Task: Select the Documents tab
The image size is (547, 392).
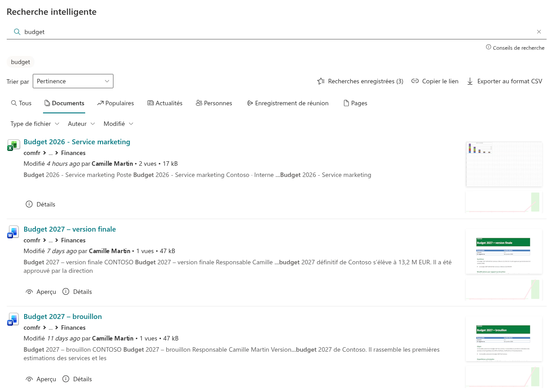Action: tap(64, 103)
